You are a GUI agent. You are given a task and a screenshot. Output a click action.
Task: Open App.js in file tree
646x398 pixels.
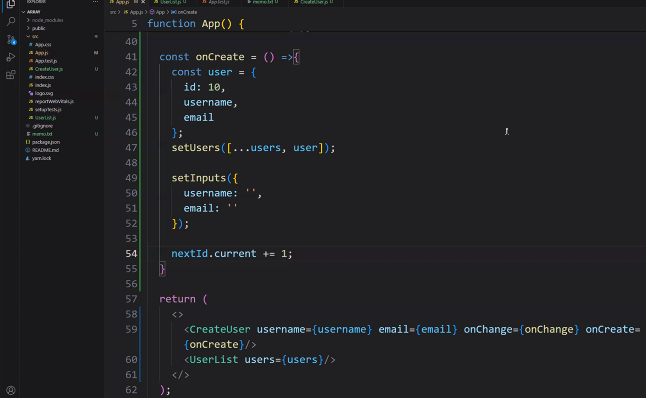[x=39, y=53]
